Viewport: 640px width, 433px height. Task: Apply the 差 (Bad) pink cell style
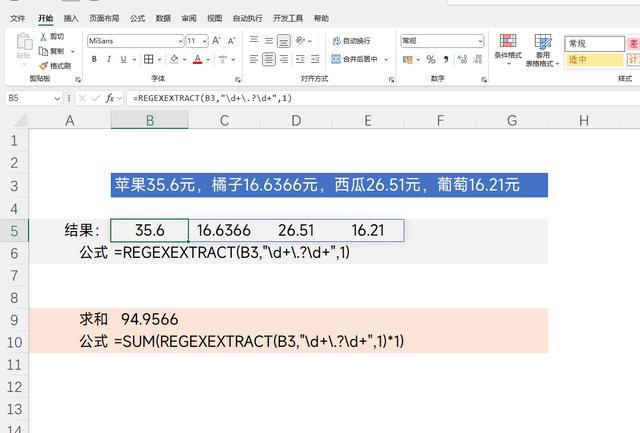point(633,43)
